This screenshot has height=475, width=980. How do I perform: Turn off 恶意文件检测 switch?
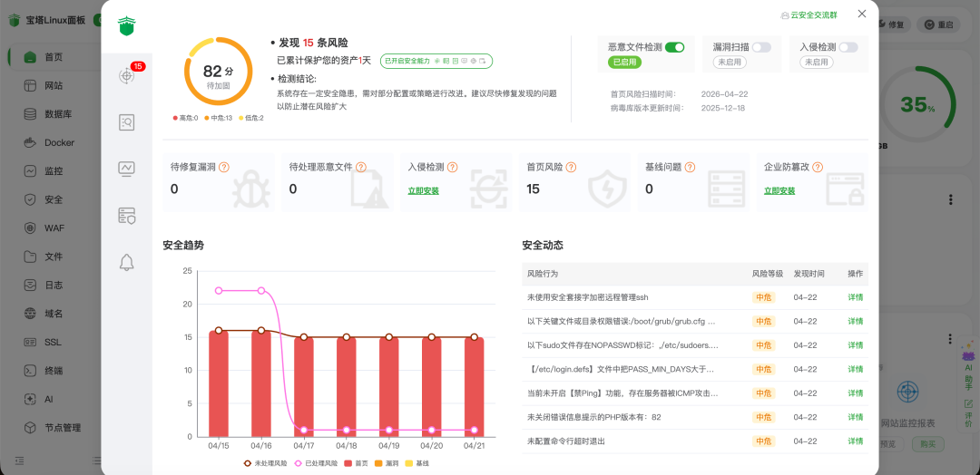point(675,47)
